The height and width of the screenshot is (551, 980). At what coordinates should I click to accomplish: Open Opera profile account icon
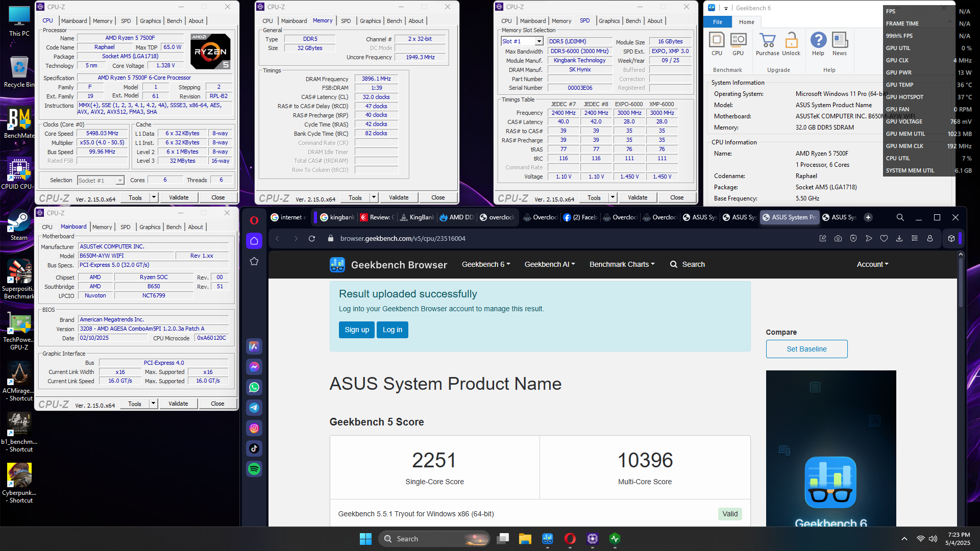tap(930, 238)
